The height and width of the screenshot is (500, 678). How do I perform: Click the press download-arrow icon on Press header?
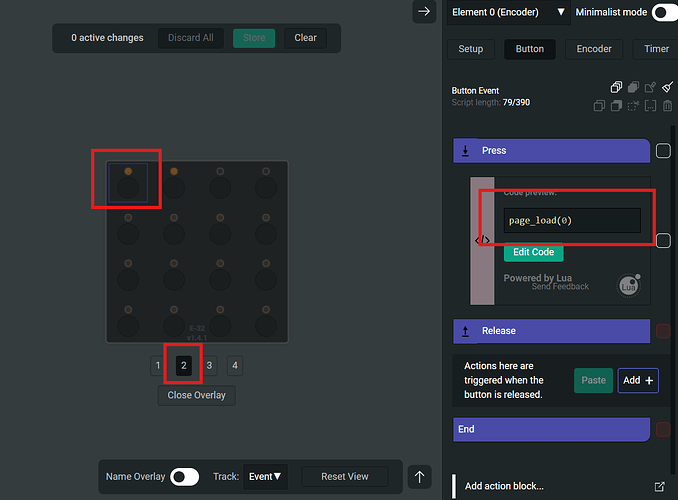[466, 151]
